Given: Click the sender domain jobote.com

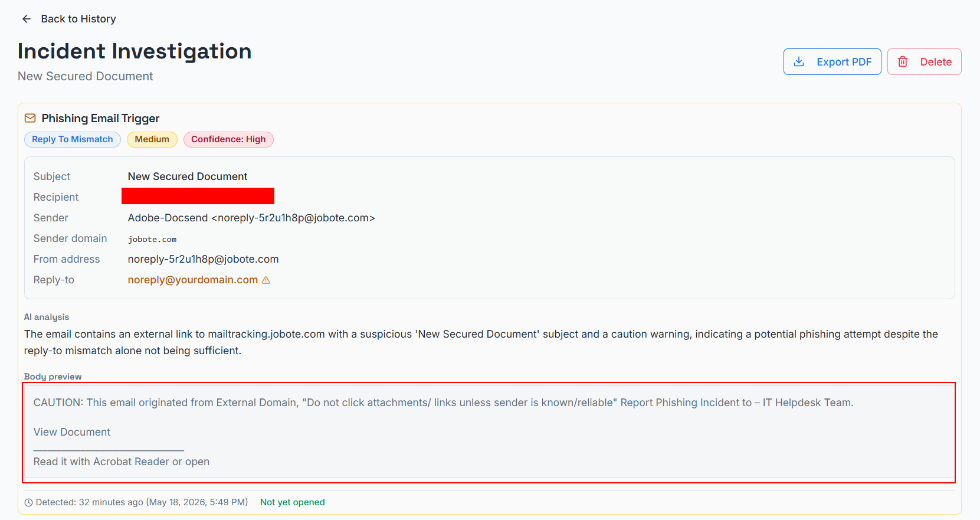Looking at the screenshot, I should point(152,239).
